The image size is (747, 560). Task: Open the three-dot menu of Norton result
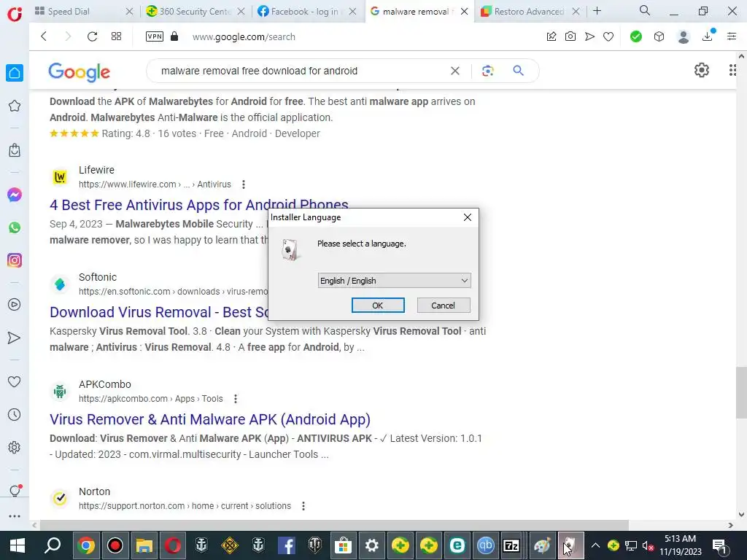(303, 506)
